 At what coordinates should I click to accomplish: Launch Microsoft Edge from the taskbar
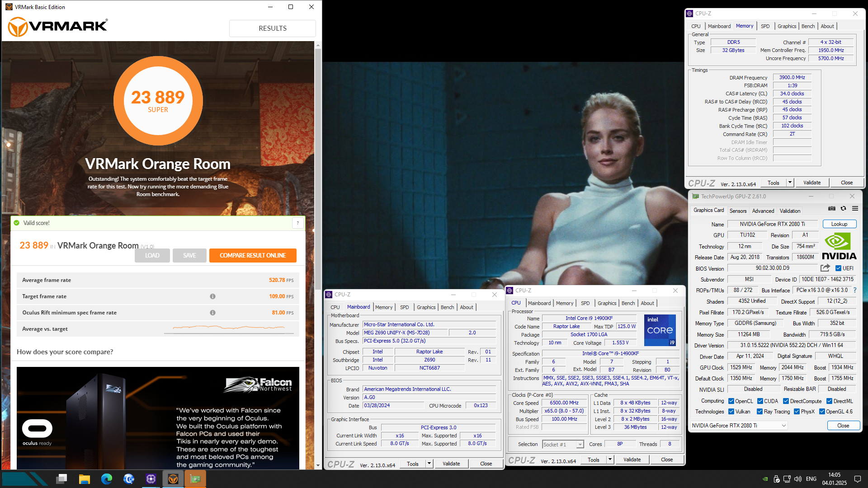[106, 479]
